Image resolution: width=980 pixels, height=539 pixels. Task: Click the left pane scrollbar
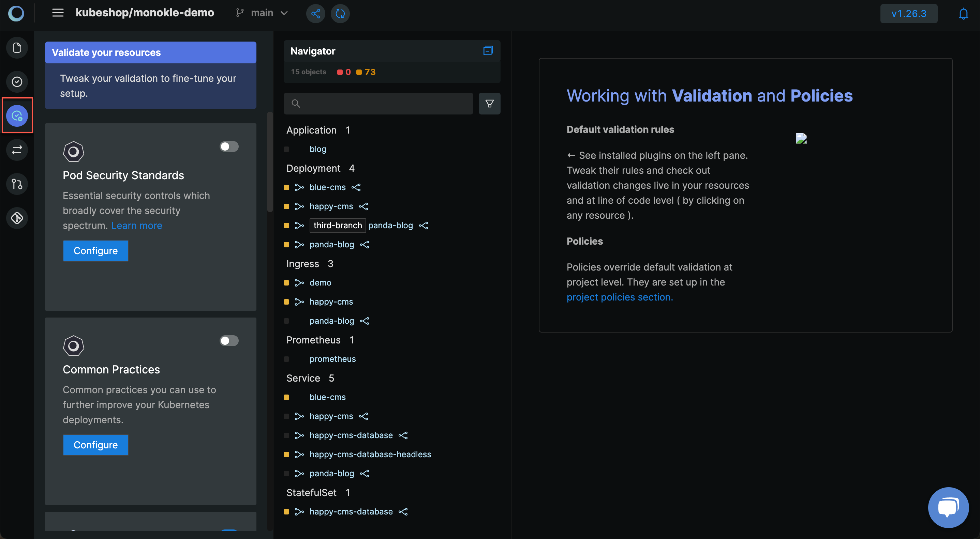click(270, 161)
